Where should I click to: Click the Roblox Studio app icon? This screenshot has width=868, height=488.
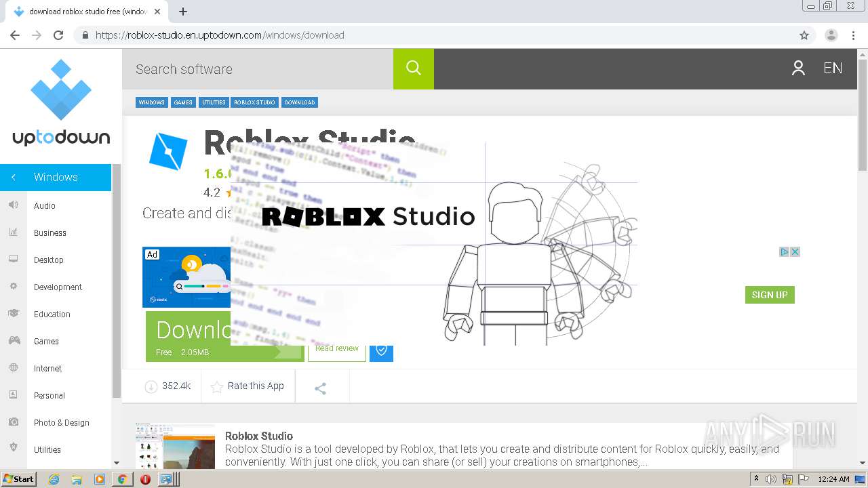[167, 150]
